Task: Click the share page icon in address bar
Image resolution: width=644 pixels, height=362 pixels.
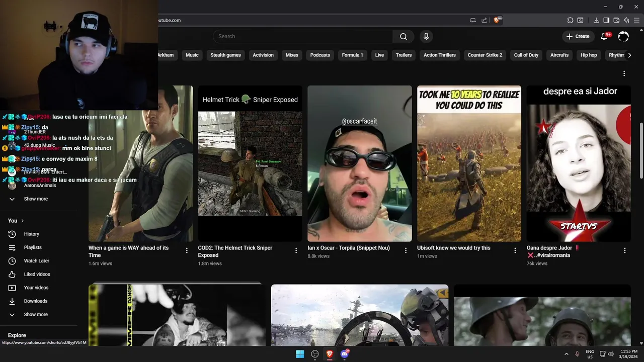Action: pos(484,20)
